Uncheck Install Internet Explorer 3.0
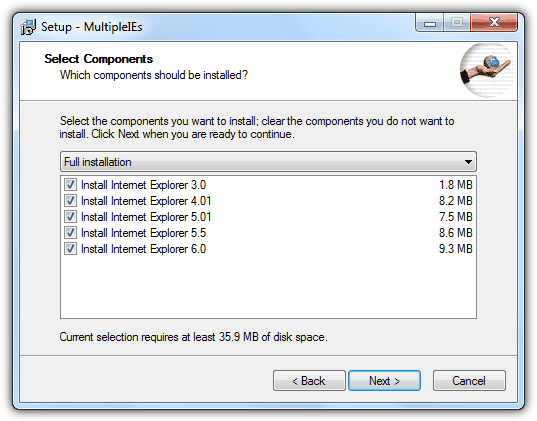This screenshot has height=421, width=537. tap(71, 185)
